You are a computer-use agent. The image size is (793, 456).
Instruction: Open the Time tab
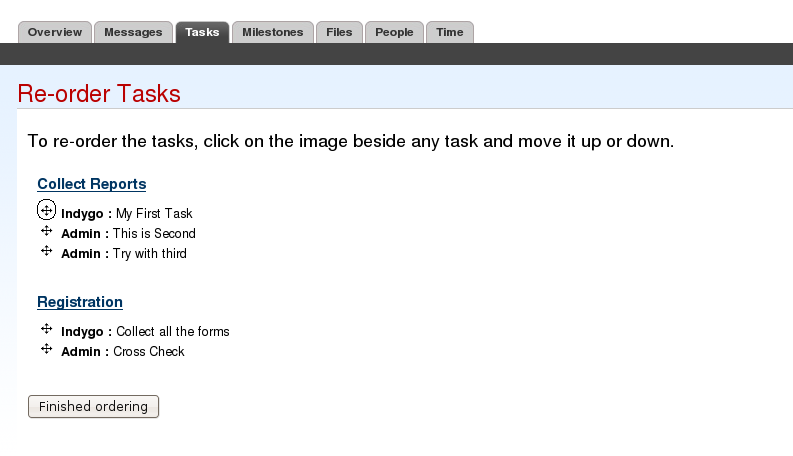(450, 32)
